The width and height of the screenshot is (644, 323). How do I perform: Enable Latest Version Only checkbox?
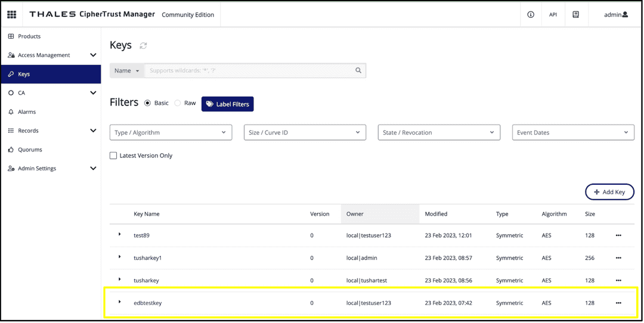pos(113,156)
